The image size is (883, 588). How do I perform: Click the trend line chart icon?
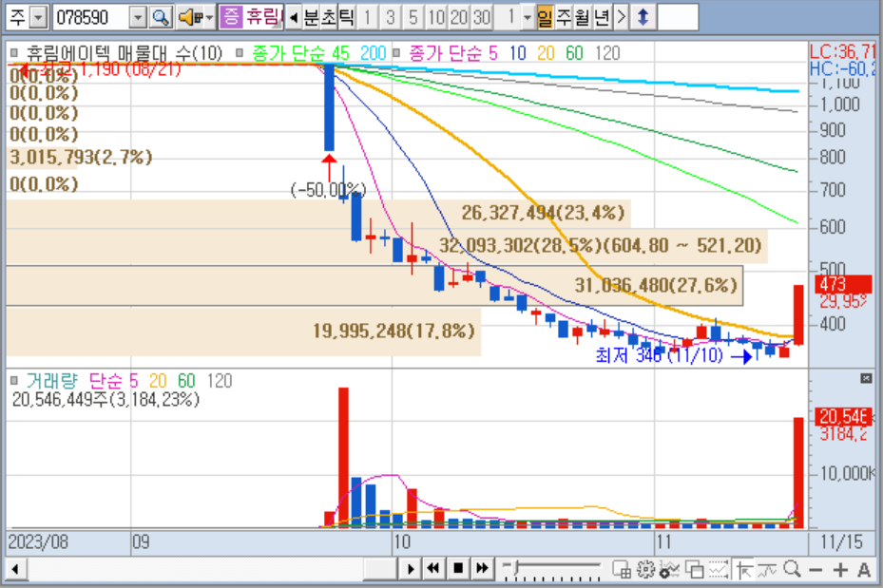point(766,569)
